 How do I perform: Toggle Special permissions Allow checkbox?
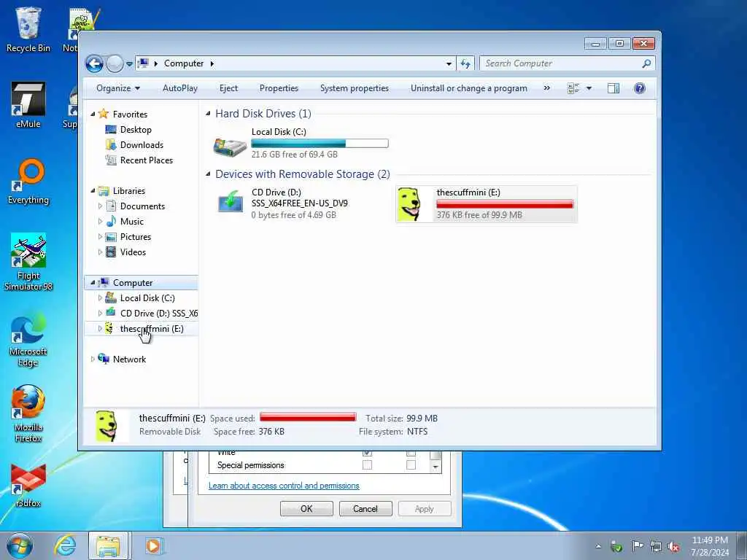pos(368,464)
